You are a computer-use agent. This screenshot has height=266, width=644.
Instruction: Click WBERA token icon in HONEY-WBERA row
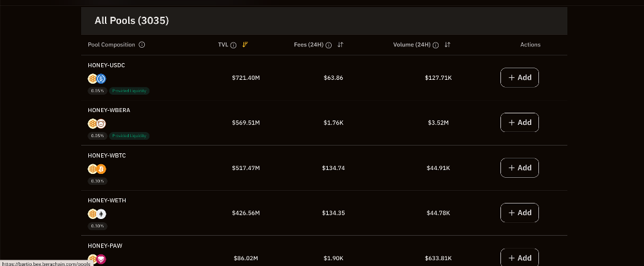(x=101, y=124)
